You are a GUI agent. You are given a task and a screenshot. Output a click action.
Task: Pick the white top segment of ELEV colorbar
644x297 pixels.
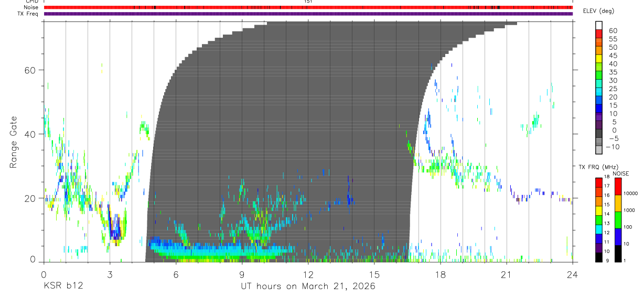coord(598,26)
